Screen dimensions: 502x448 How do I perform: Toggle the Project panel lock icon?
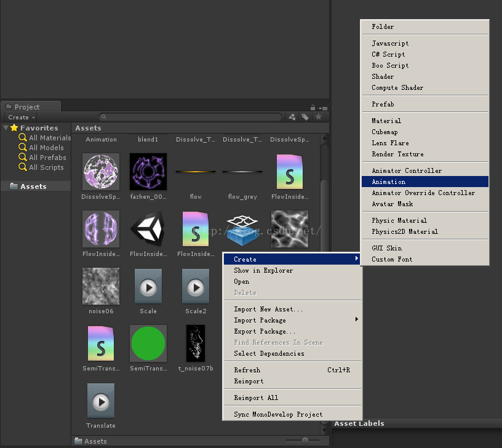point(313,108)
